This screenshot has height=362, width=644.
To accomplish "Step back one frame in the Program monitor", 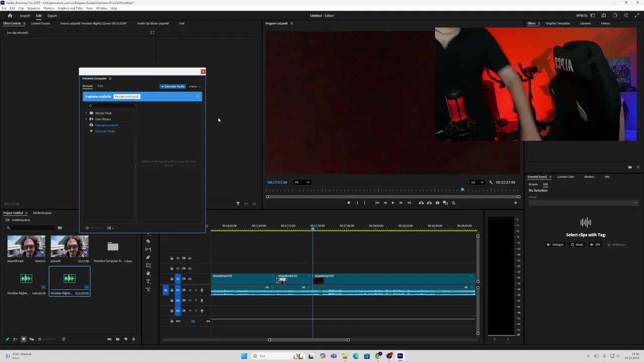I will point(385,203).
